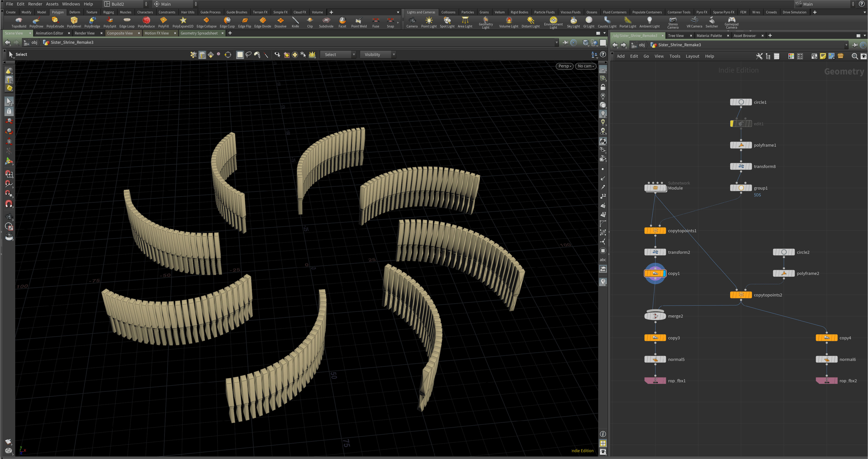Select the rop_fbx1 node

click(655, 380)
